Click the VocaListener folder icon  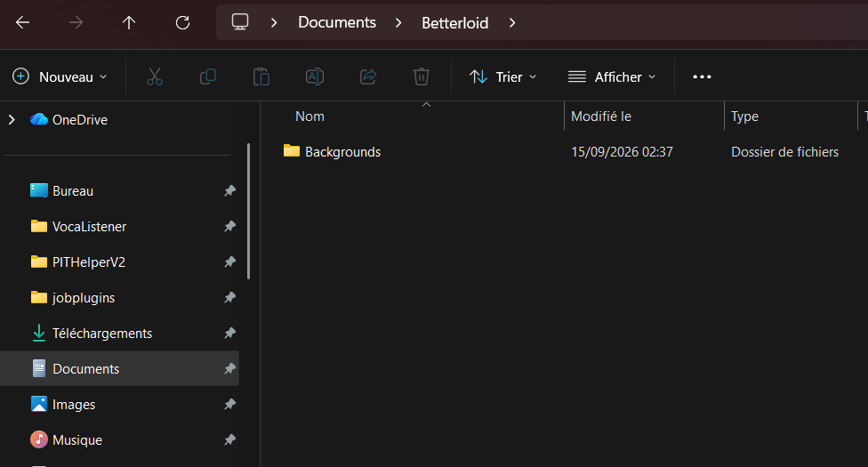coord(39,226)
